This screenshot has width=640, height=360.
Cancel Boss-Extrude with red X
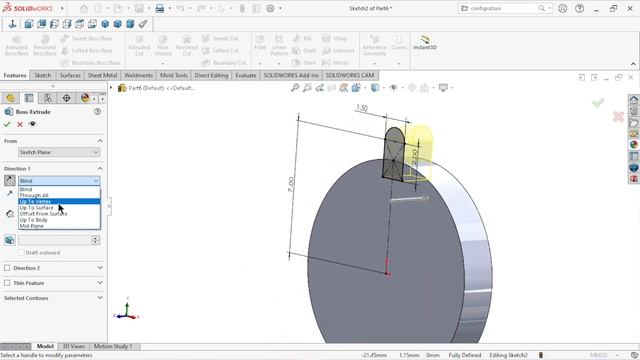[20, 124]
